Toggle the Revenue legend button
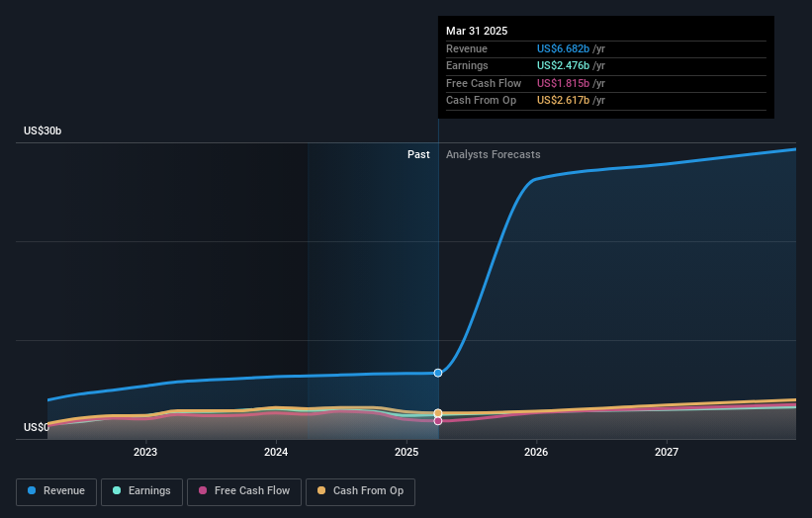The height and width of the screenshot is (518, 812). coord(56,491)
